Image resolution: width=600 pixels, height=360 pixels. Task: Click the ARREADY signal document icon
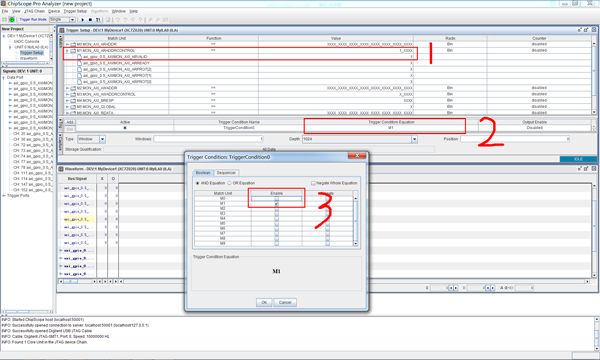coord(80,63)
